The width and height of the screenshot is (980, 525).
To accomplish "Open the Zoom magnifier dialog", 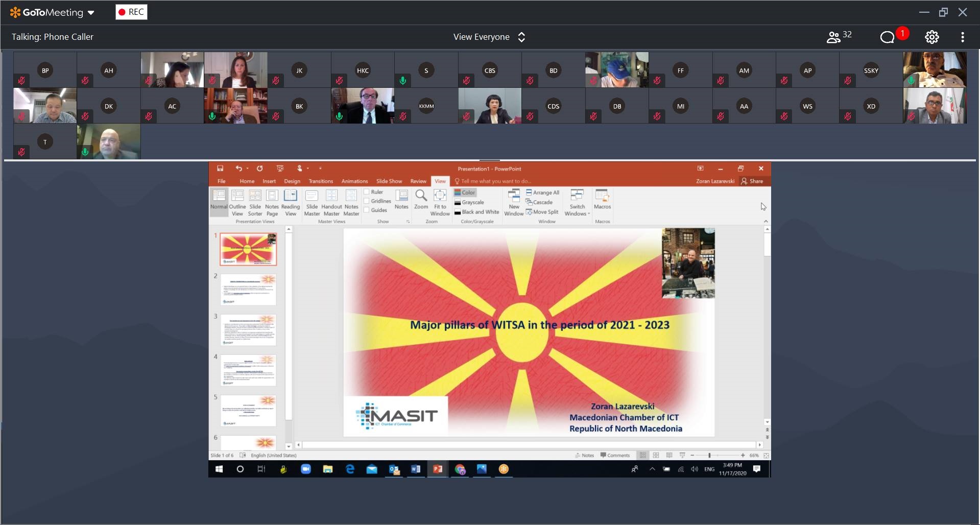I will 421,200.
